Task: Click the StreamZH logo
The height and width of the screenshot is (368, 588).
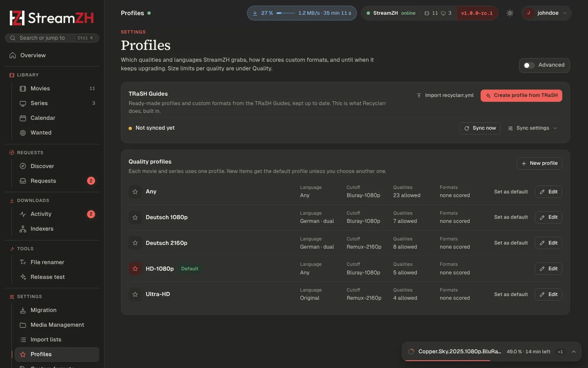Action: click(52, 18)
